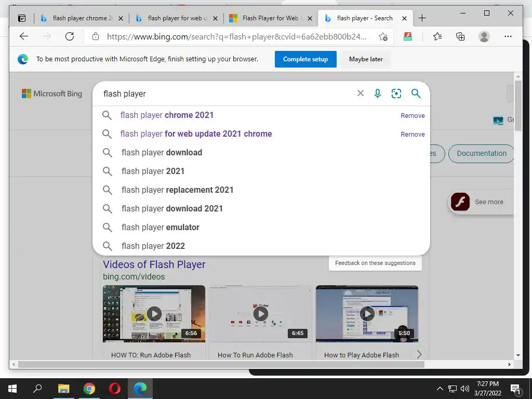The image size is (532, 399).
Task: Open the bing.com/videos link
Action: pos(134,276)
